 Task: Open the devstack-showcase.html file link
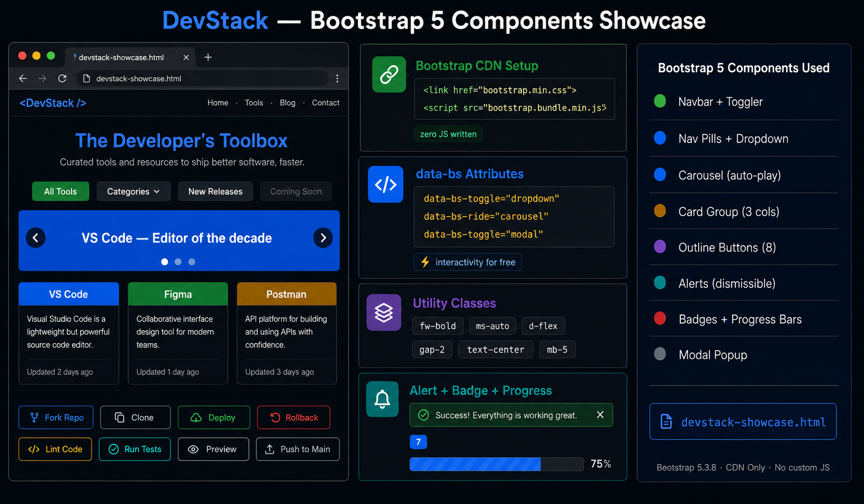point(743,422)
